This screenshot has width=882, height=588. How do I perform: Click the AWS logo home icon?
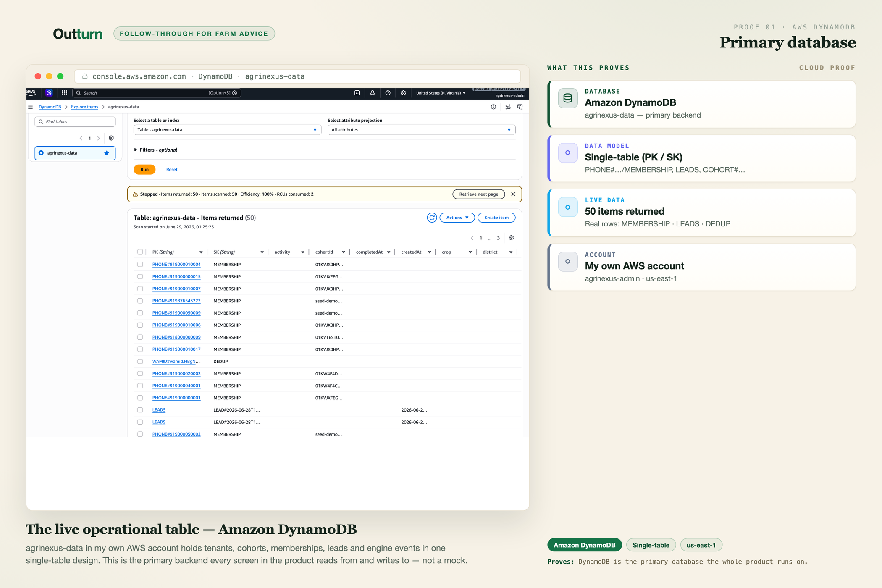(31, 92)
